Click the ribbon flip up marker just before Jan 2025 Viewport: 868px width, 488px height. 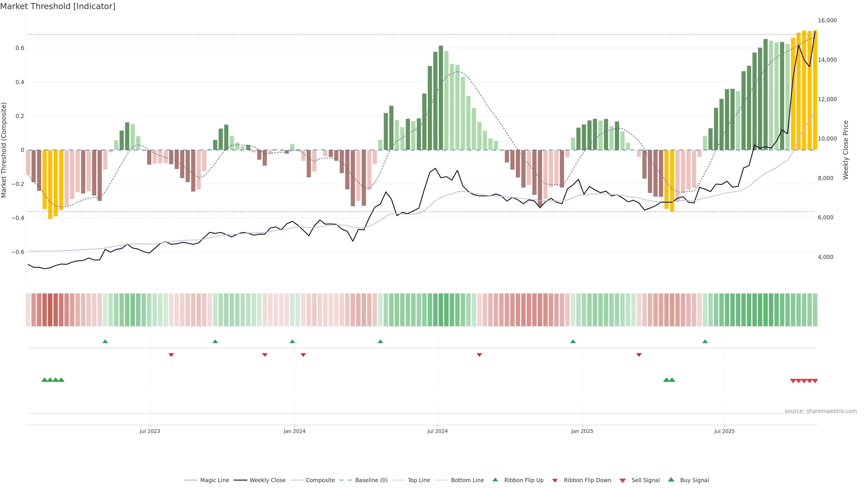tap(573, 342)
